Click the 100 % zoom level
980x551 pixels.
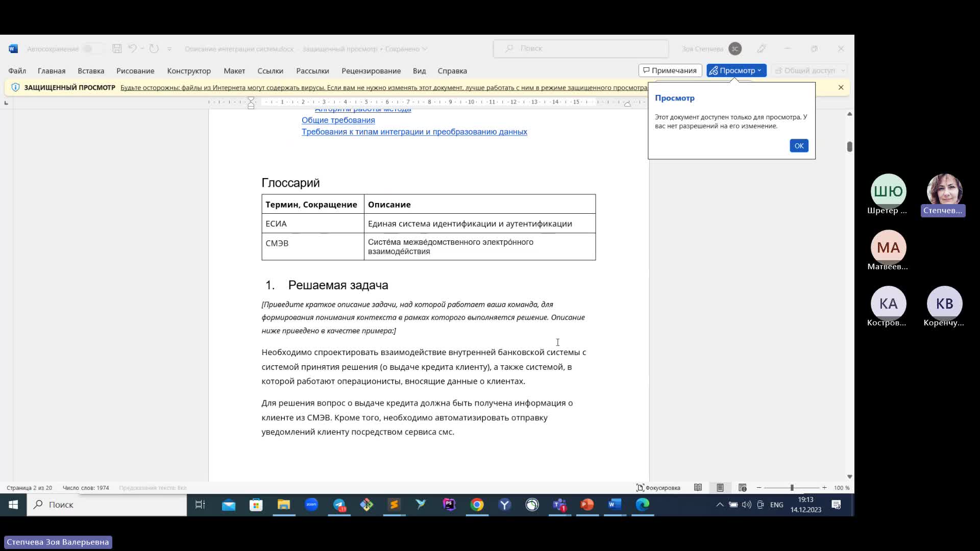(842, 488)
